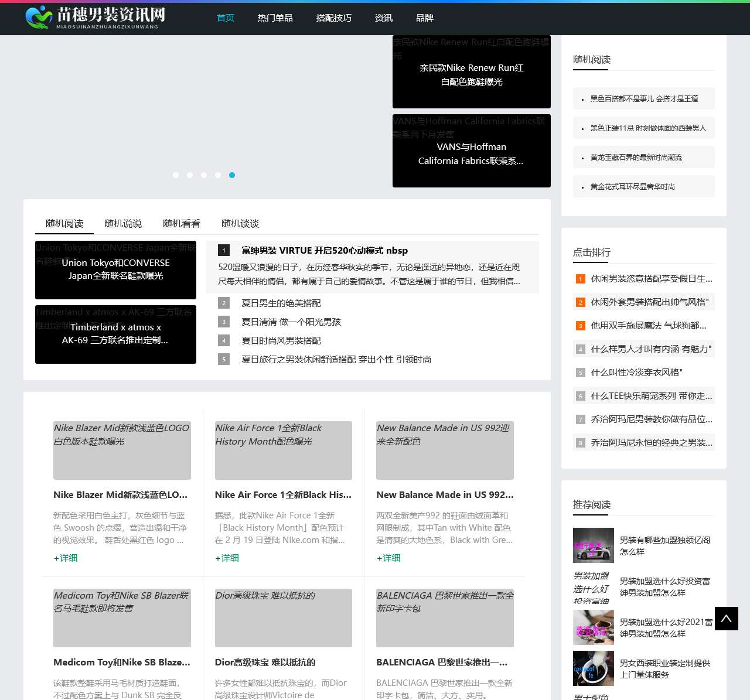
Task: Open the 品牌 navigation item
Action: coord(425,18)
